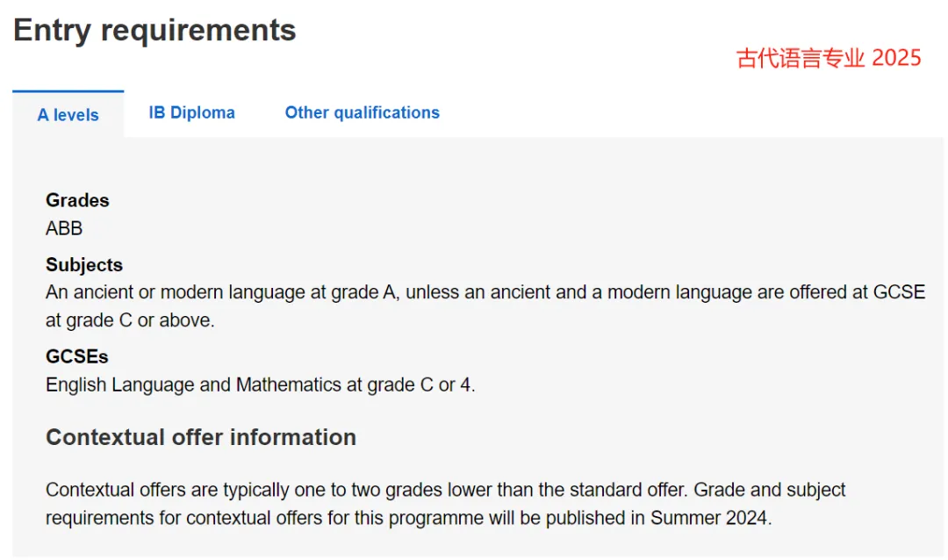Click the GCSEs label

point(76,356)
